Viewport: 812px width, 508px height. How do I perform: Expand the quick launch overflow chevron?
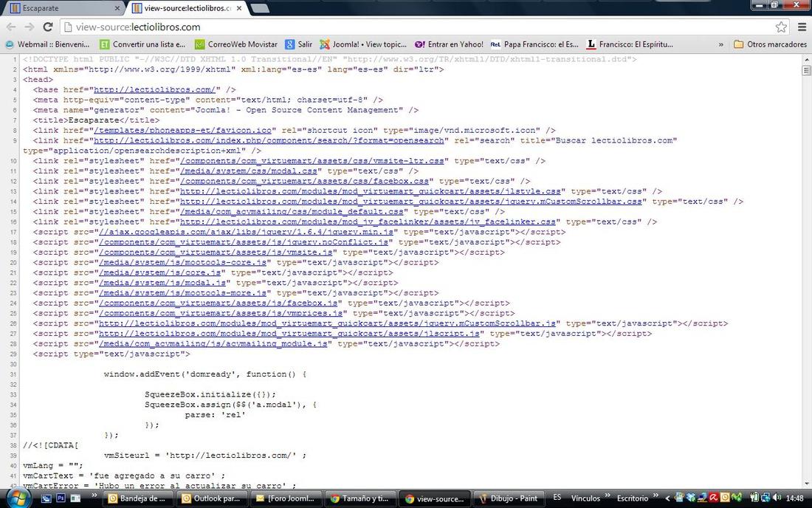[x=94, y=495]
